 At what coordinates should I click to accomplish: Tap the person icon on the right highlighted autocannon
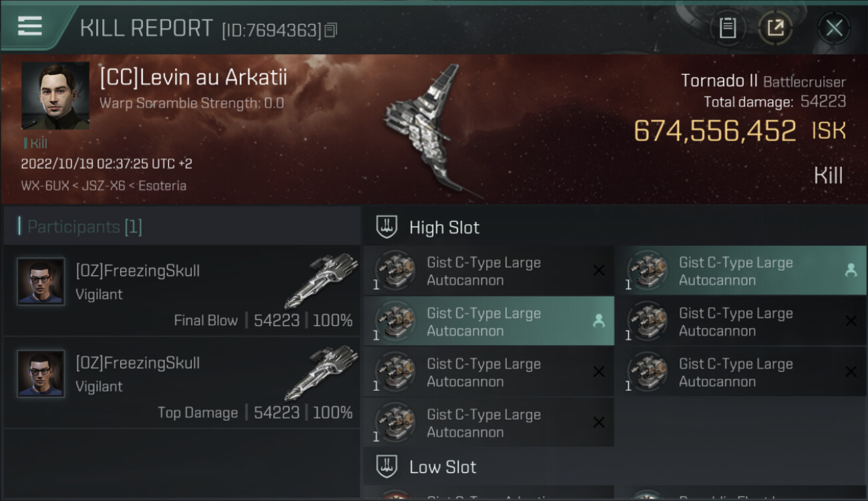(851, 270)
